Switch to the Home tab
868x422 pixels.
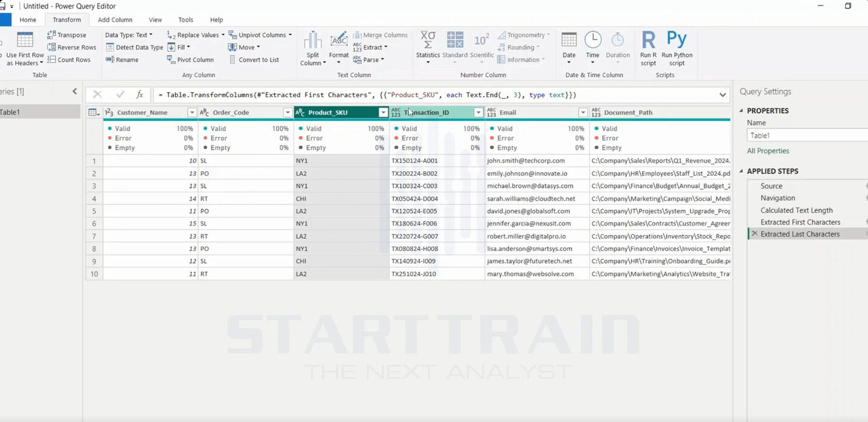click(28, 19)
